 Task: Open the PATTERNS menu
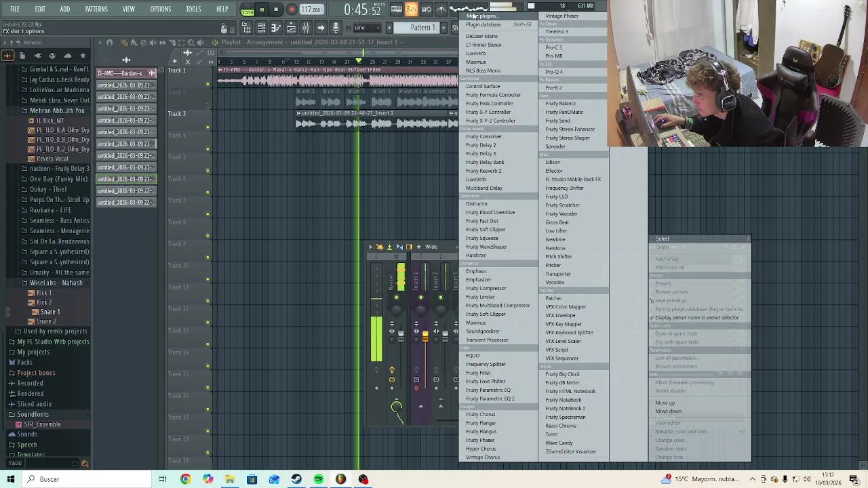(96, 9)
